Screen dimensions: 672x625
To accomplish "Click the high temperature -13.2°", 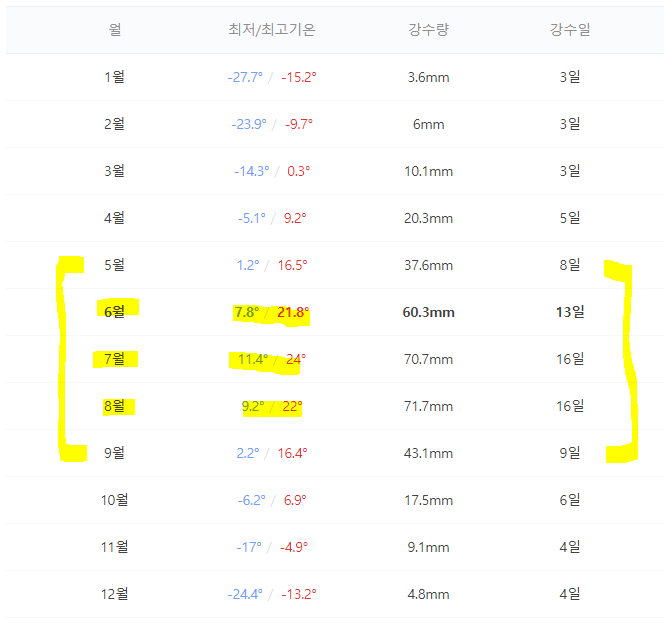I will [299, 595].
